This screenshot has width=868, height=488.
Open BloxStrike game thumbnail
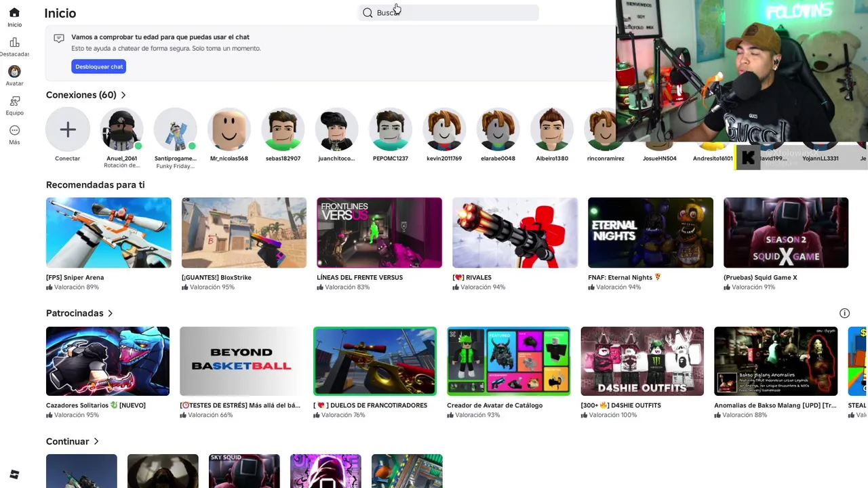click(244, 232)
